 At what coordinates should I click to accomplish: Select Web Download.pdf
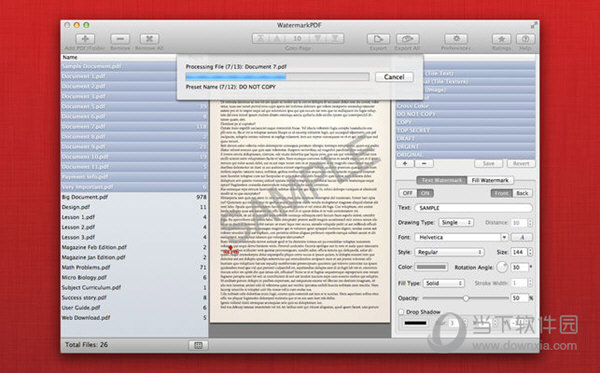click(x=134, y=318)
